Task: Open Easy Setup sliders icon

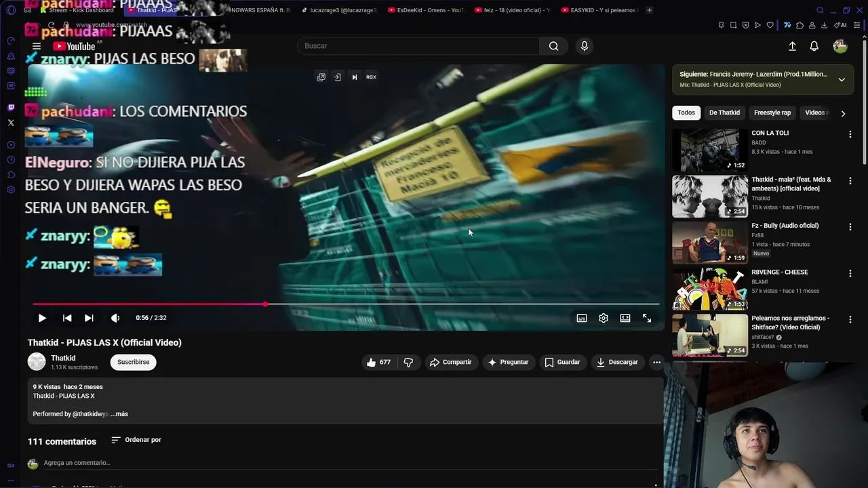Action: pos(857,25)
